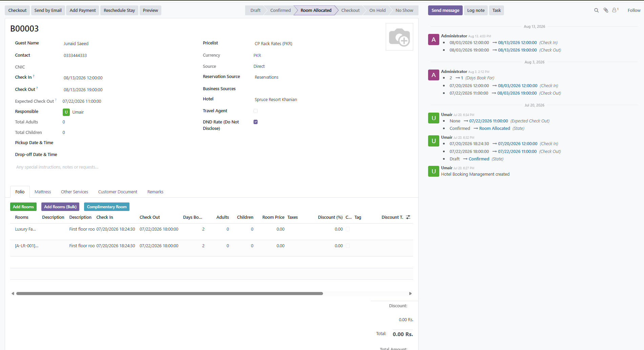The height and width of the screenshot is (350, 644).
Task: Click Administrator avatar on Aug 13 message
Action: 434,40
